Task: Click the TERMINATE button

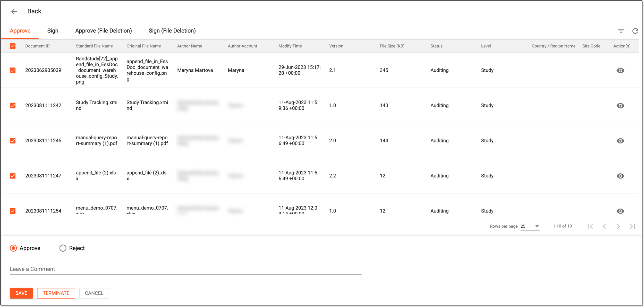Action: [56, 293]
